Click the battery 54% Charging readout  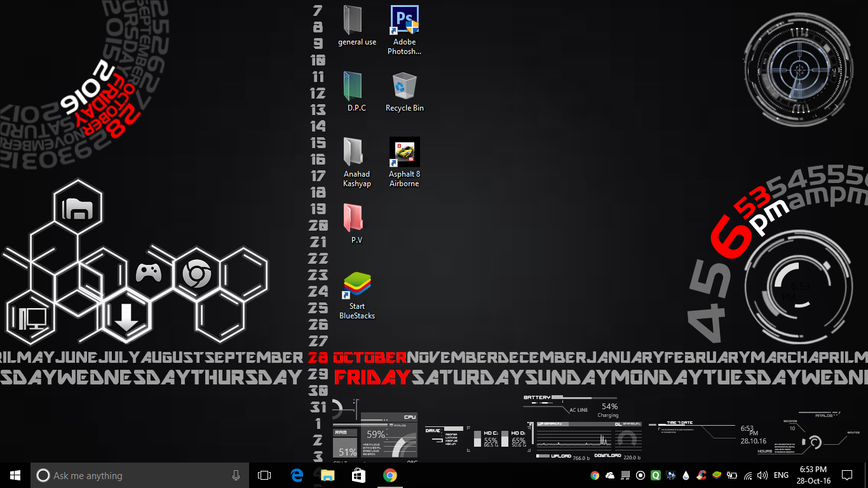point(609,410)
